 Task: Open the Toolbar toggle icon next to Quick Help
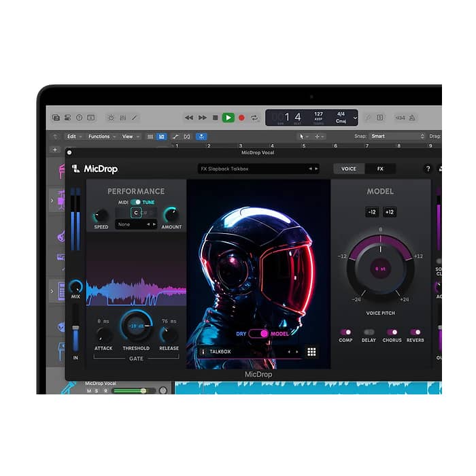pos(90,118)
